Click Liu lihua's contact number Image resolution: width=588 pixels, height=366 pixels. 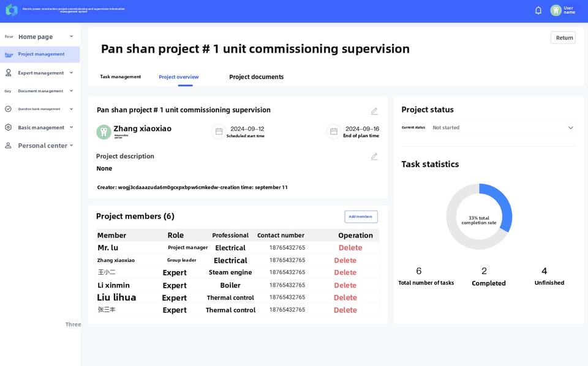point(287,297)
